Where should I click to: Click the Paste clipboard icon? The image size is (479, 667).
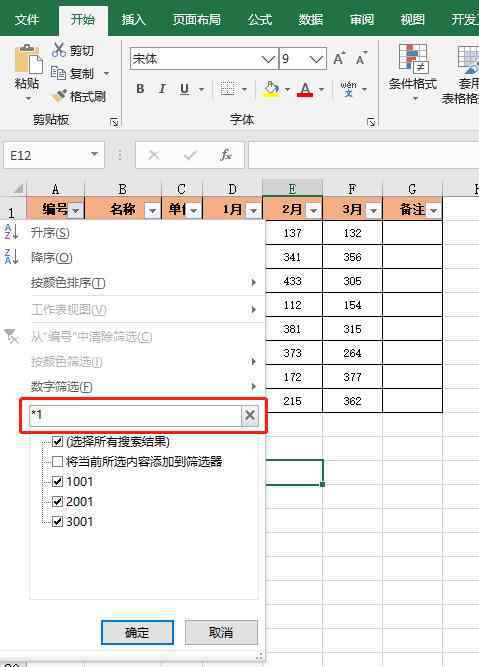[x=28, y=60]
